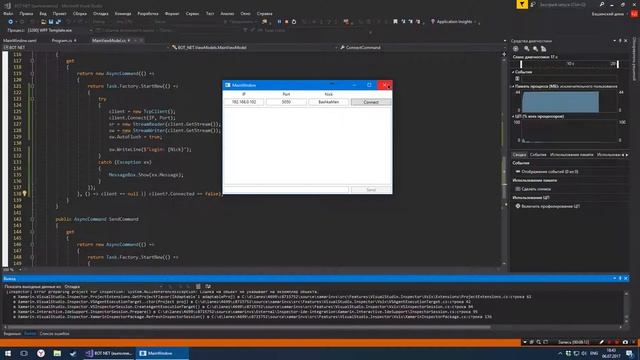The image size is (640, 360).
Task: Open the Проект menu
Action: (x=59, y=13)
